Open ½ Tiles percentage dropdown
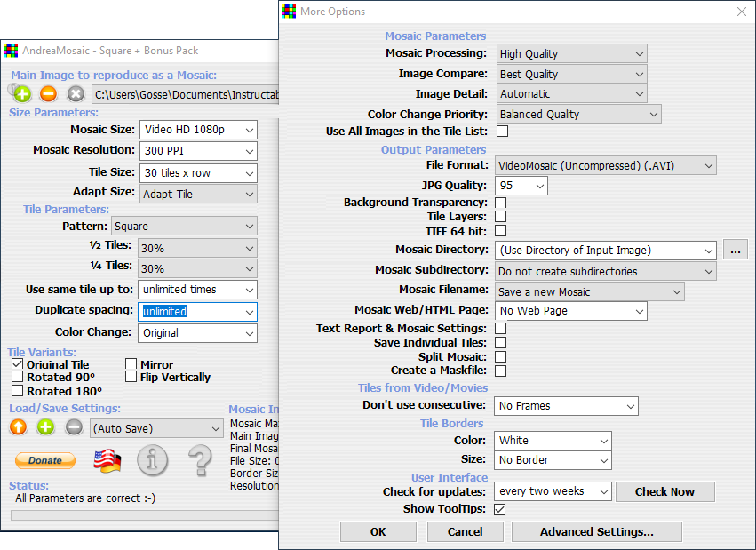This screenshot has width=756, height=550. point(197,248)
